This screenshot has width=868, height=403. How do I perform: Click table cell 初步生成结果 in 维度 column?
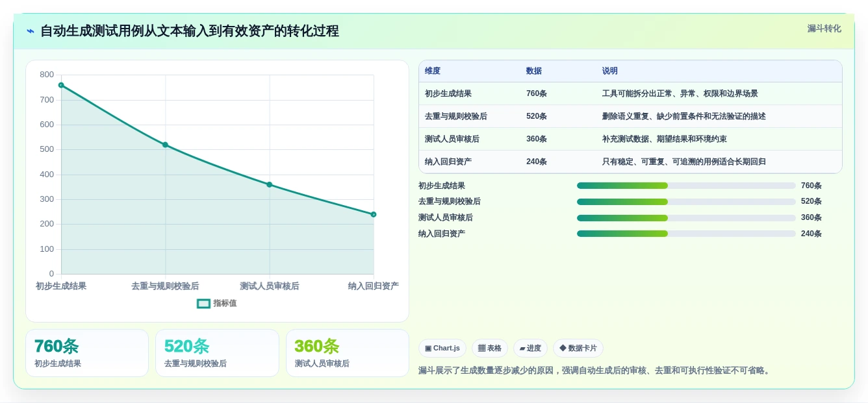coord(448,93)
